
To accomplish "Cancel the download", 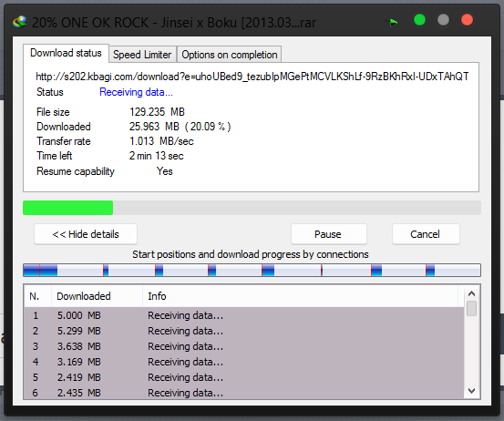I will [426, 234].
